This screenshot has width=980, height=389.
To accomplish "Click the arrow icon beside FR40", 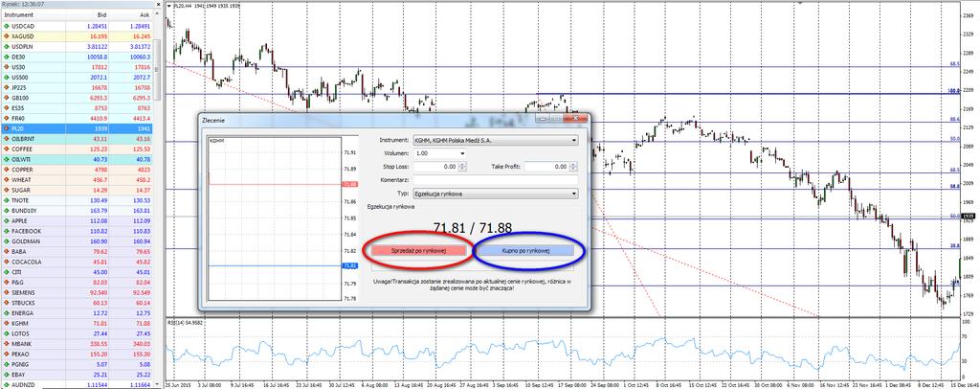I will (7, 118).
